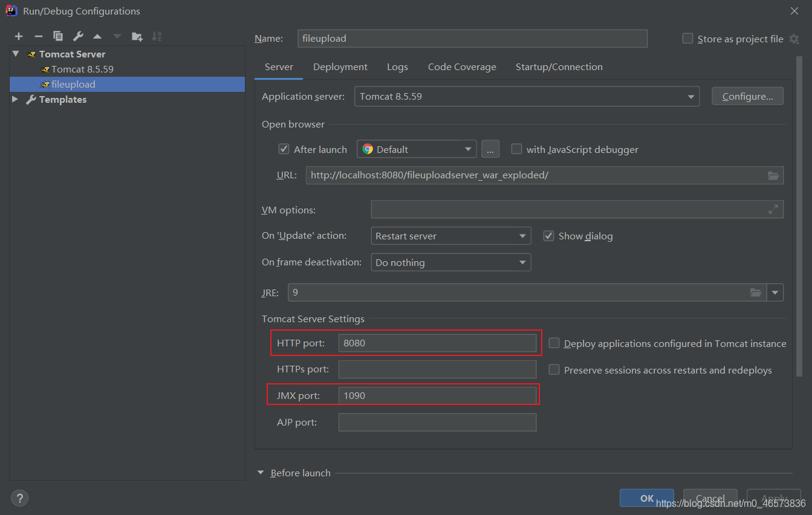812x515 pixels.
Task: Open the Default browser dropdown
Action: point(417,149)
